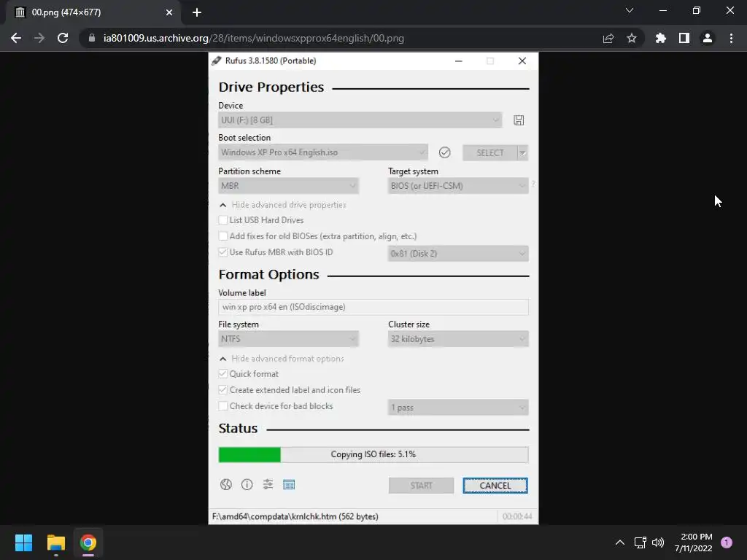This screenshot has width=747, height=560.
Task: Open the volume speaker tray icon
Action: [658, 542]
